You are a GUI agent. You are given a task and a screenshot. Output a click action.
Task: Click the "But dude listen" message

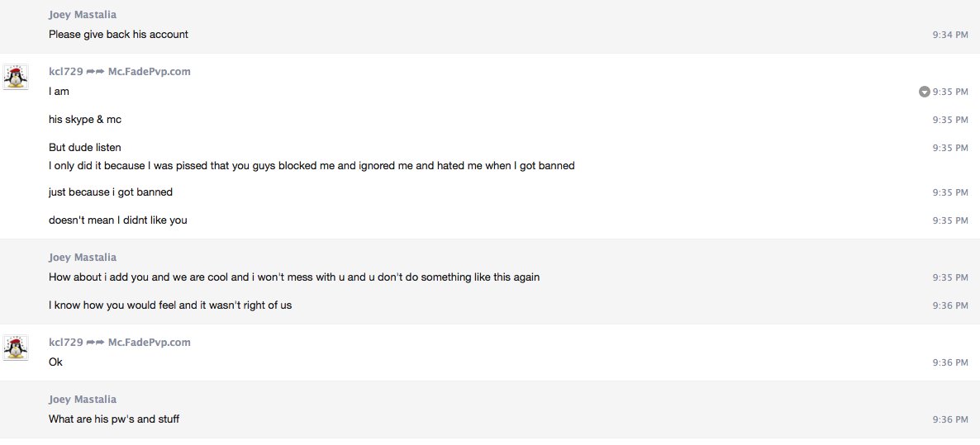pyautogui.click(x=85, y=148)
